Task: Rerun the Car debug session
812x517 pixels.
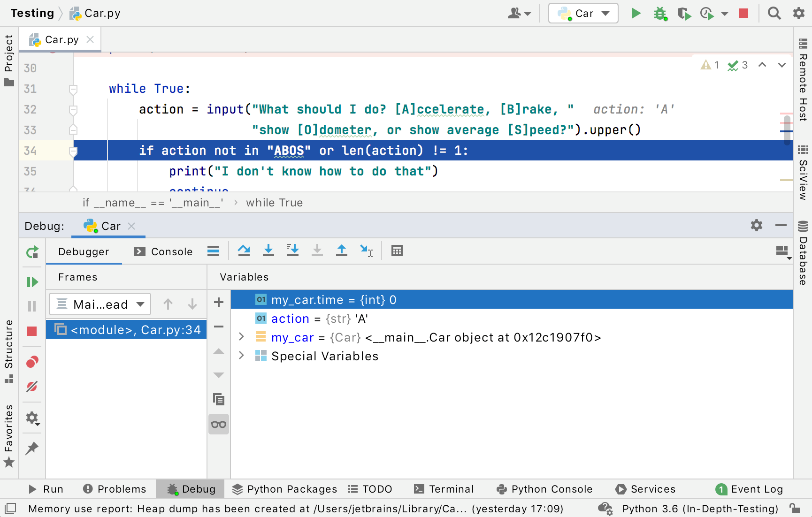Action: [32, 252]
